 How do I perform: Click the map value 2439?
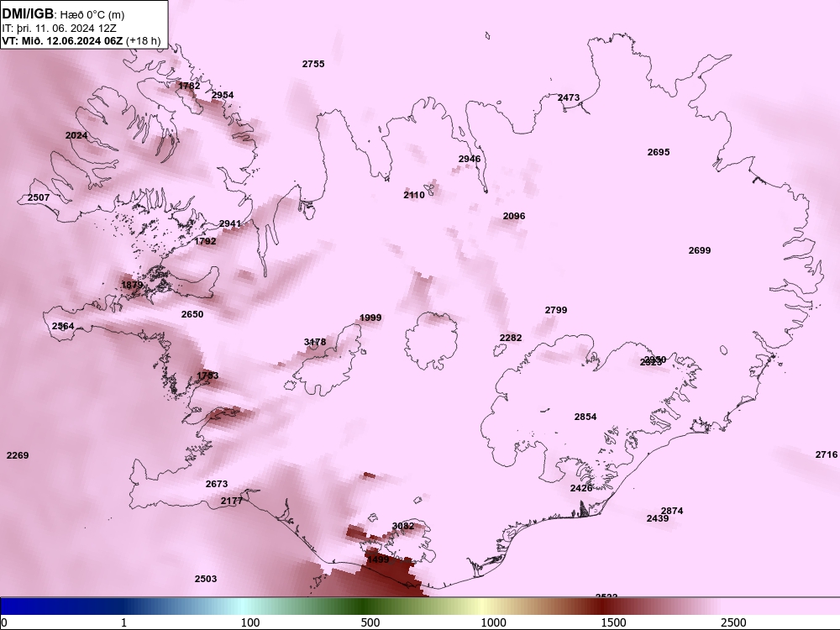coord(658,518)
